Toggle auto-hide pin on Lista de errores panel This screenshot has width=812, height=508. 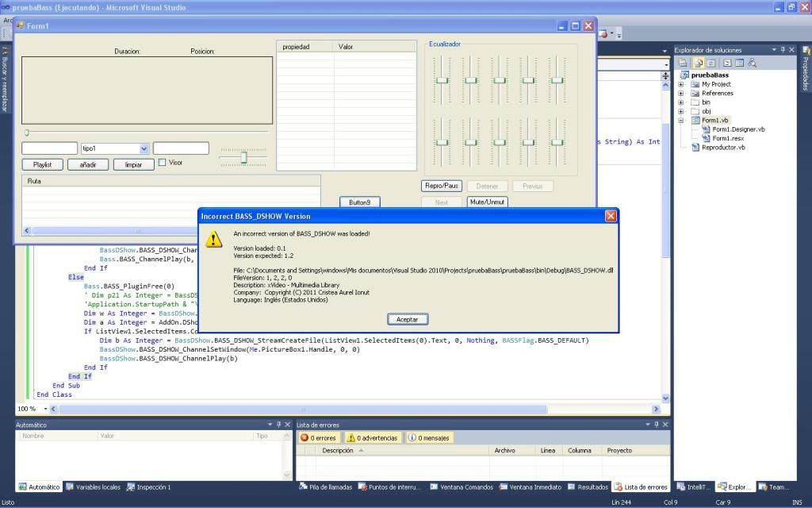(657, 425)
